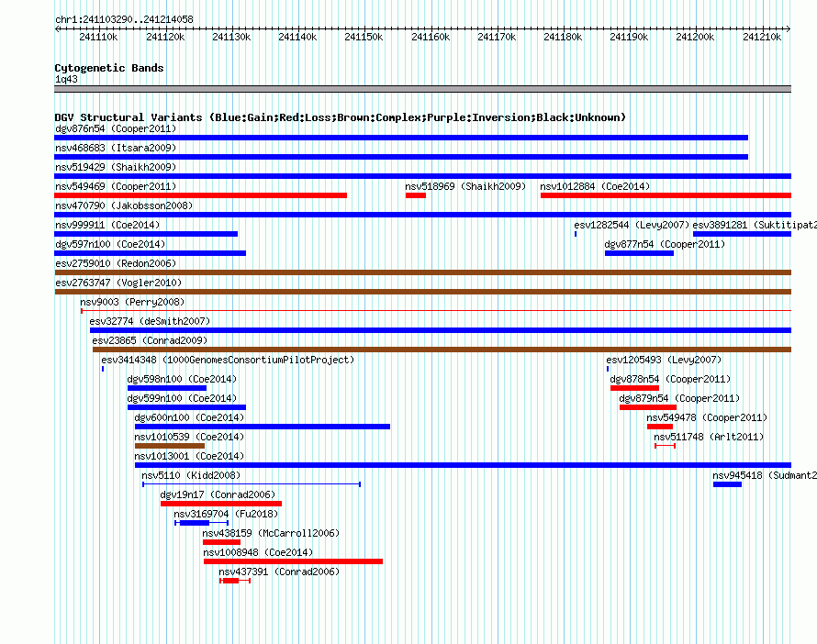Select the nsv9003 (Perry2008) label
This screenshot has height=644, width=817.
point(132,302)
